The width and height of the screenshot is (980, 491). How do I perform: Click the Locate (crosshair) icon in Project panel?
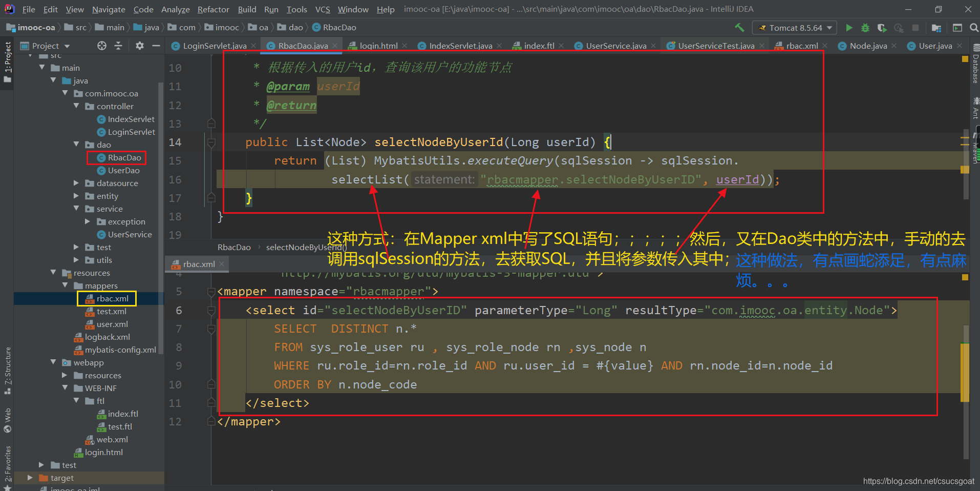[102, 46]
